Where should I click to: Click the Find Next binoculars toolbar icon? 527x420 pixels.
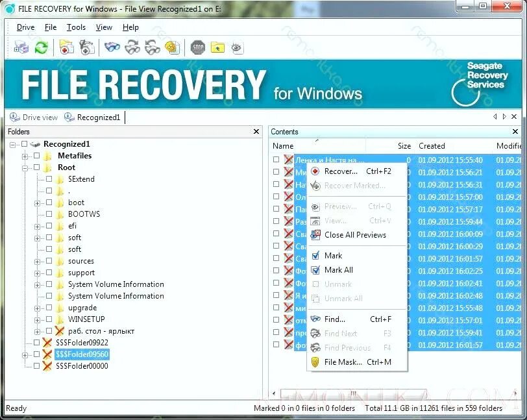(132, 47)
